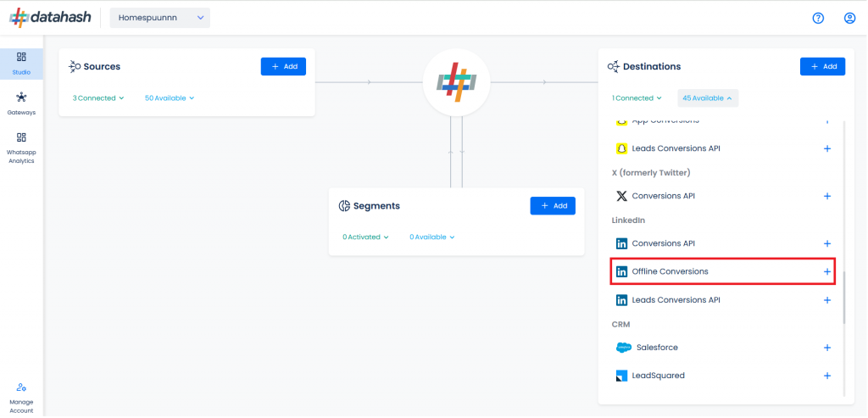Add a new source
This screenshot has height=418, width=868.
click(283, 66)
